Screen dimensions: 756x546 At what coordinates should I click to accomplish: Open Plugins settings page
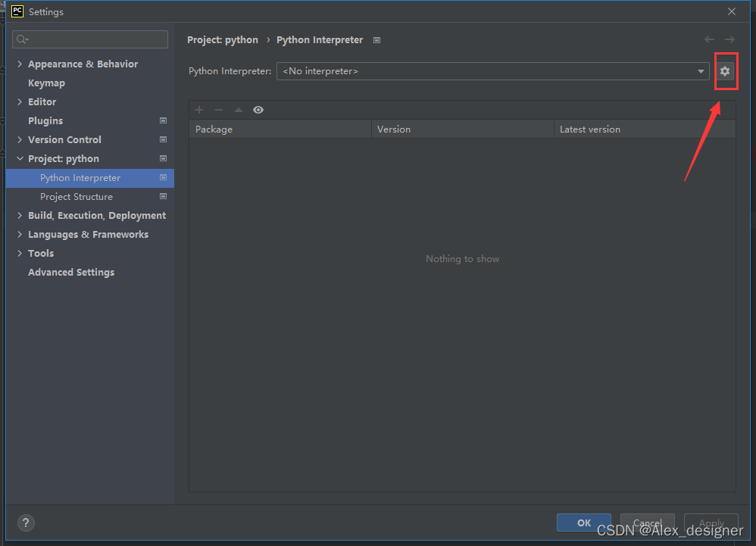coord(45,121)
